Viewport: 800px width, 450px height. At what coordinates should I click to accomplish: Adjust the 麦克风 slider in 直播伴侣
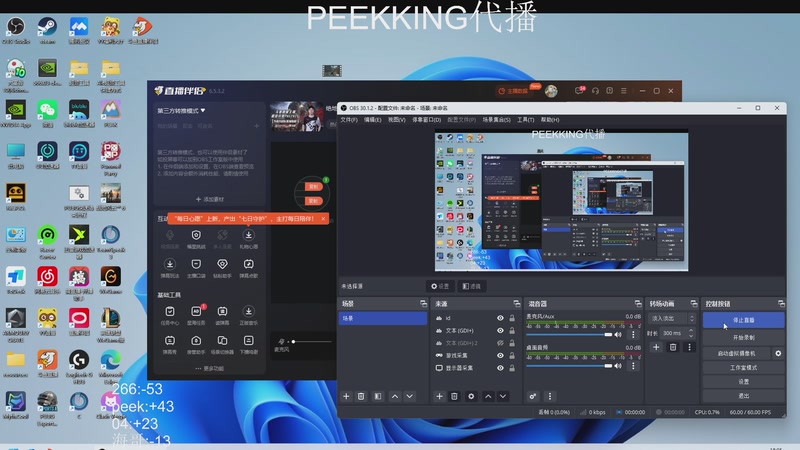click(311, 341)
